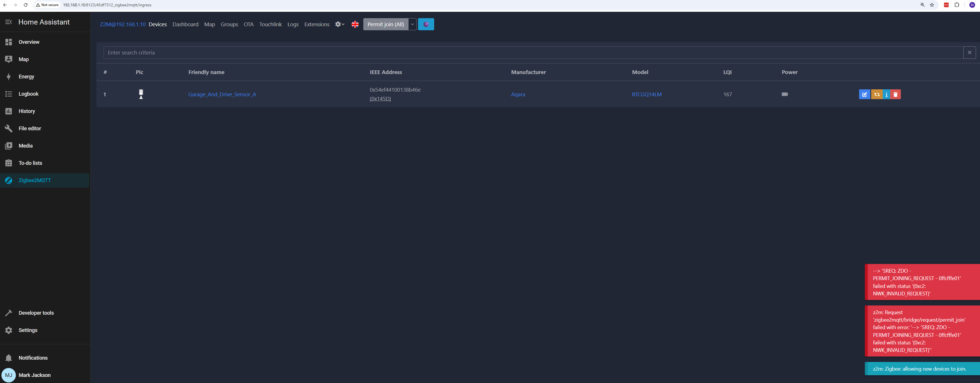Collapse the Home Assistant sidebar menu icon

(x=8, y=22)
